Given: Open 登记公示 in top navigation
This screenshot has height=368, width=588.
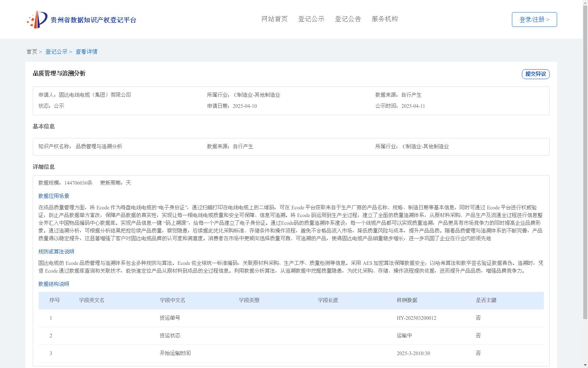Looking at the screenshot, I should pos(311,19).
